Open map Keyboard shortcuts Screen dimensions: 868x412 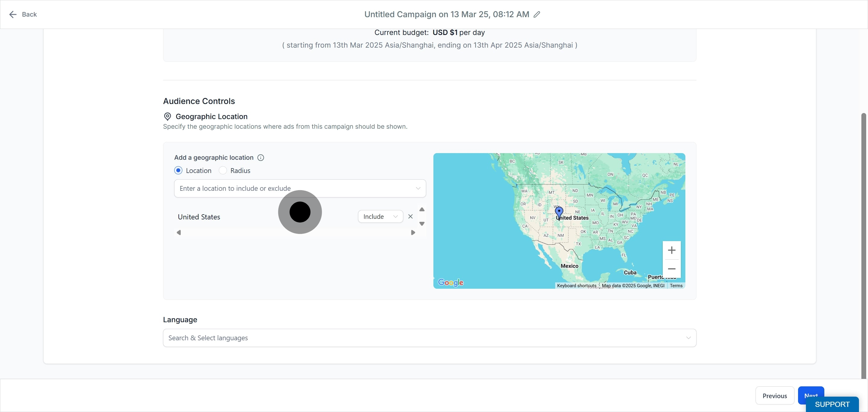tap(577, 286)
